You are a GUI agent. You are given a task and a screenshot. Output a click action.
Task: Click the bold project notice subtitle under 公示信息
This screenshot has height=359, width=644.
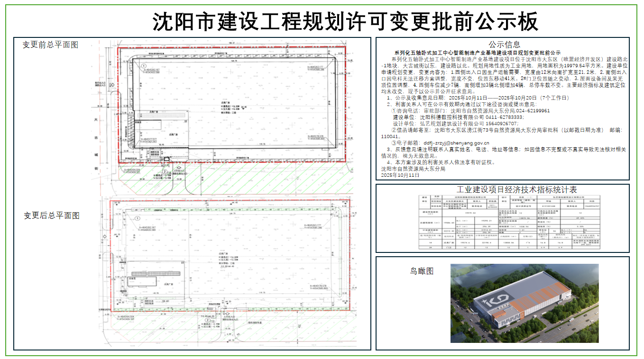click(x=477, y=53)
